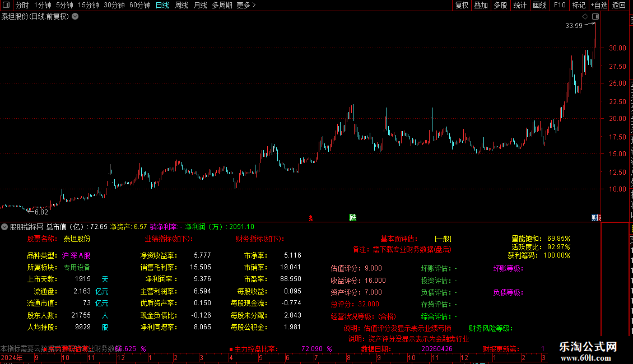This screenshot has height=364, width=633.
Task: Click the panel layout icon at top-left
Action: click(x=6, y=5)
